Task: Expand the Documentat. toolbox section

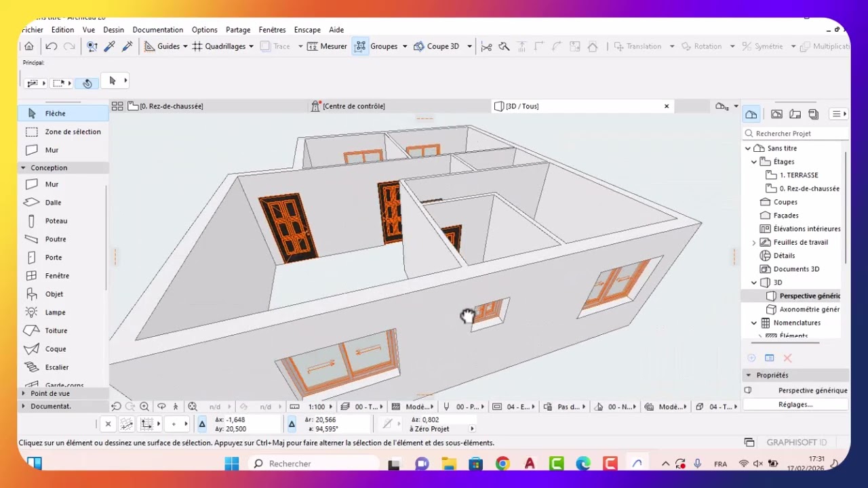Action: (x=23, y=406)
